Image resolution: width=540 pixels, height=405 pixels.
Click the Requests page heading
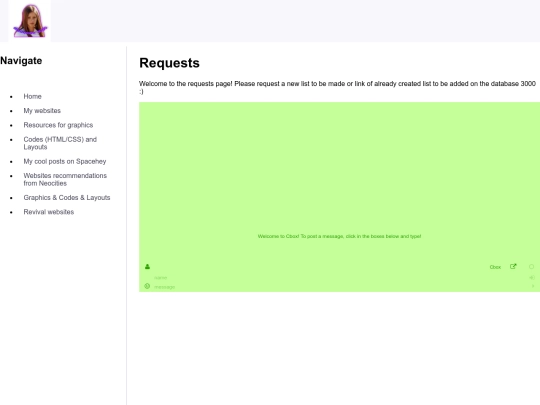169,63
